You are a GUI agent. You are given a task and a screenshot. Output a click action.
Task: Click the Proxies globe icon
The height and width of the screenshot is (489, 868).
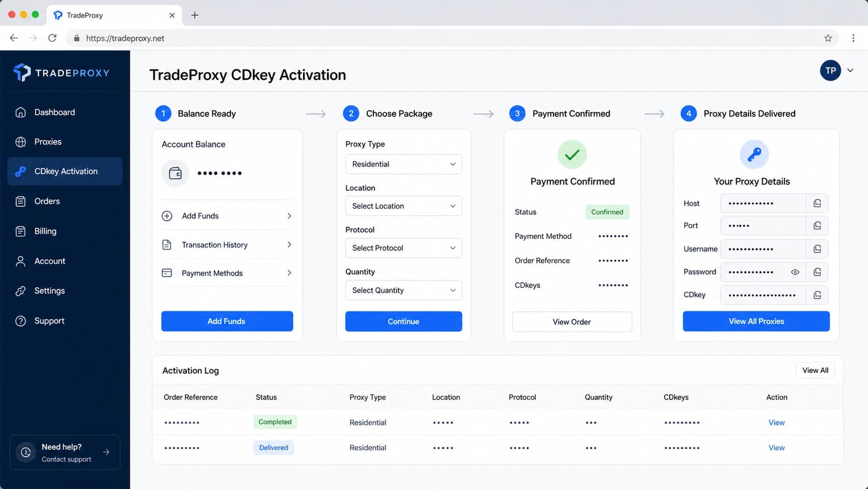click(21, 142)
